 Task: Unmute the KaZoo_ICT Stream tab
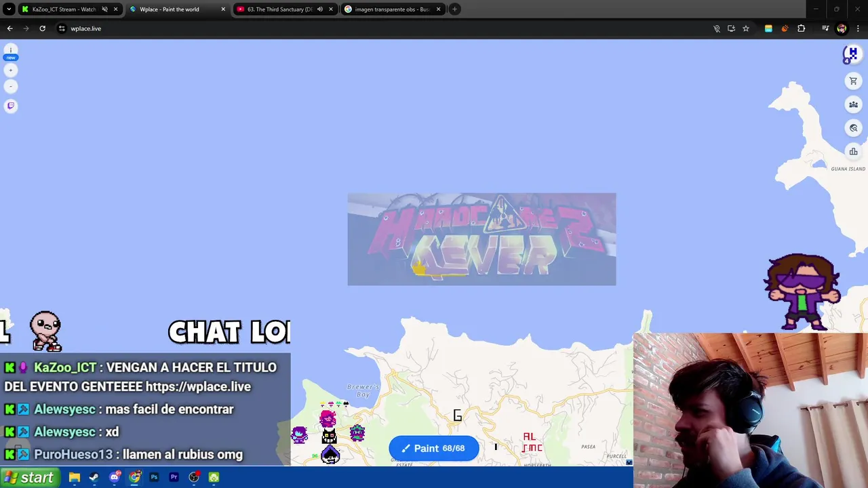tap(104, 9)
